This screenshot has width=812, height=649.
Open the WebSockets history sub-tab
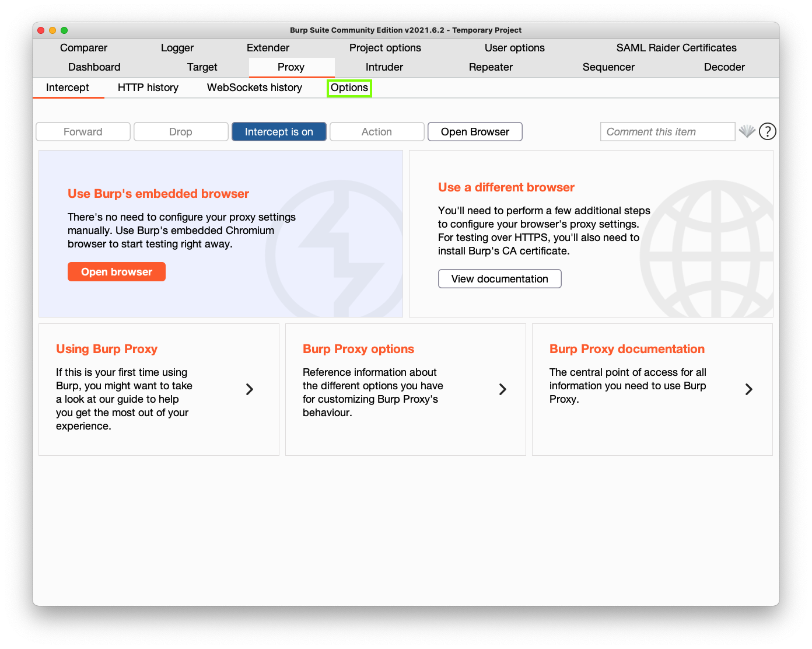[254, 88]
